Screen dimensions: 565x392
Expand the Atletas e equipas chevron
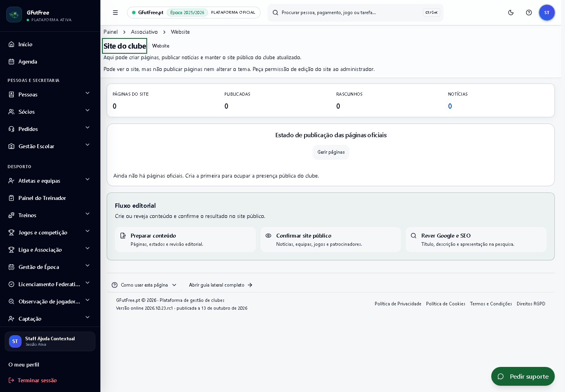tap(87, 179)
